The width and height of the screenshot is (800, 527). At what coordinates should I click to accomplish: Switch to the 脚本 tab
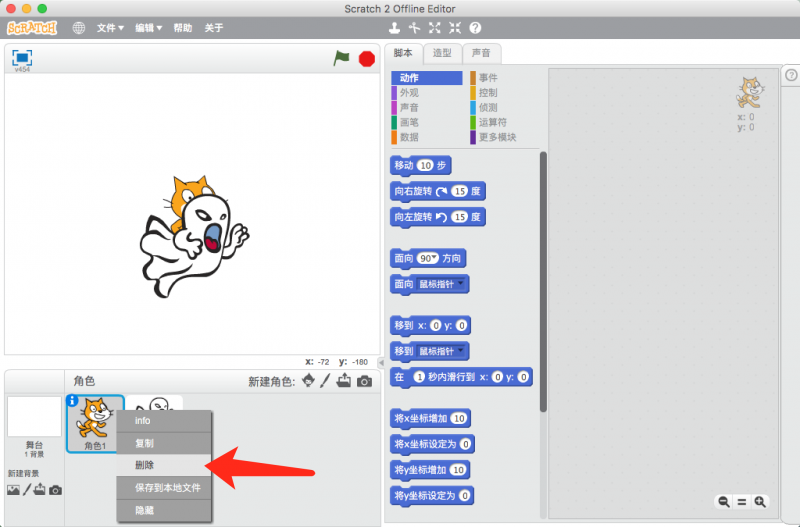pos(404,54)
